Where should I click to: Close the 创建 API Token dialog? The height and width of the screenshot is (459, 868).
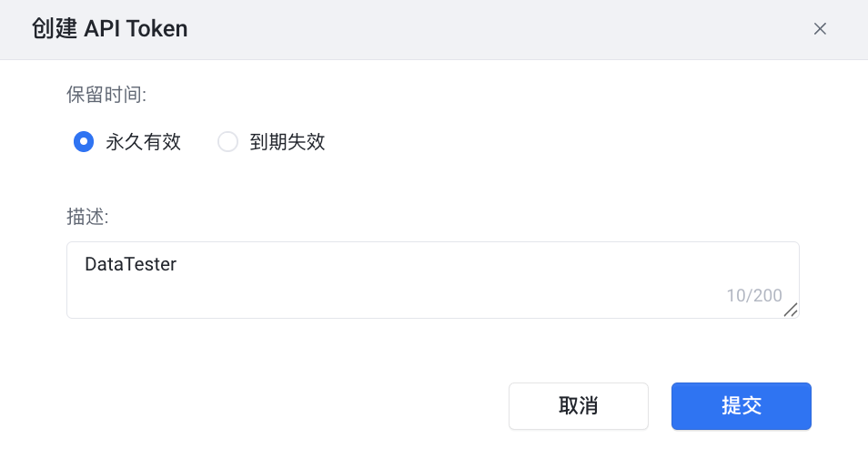820,28
